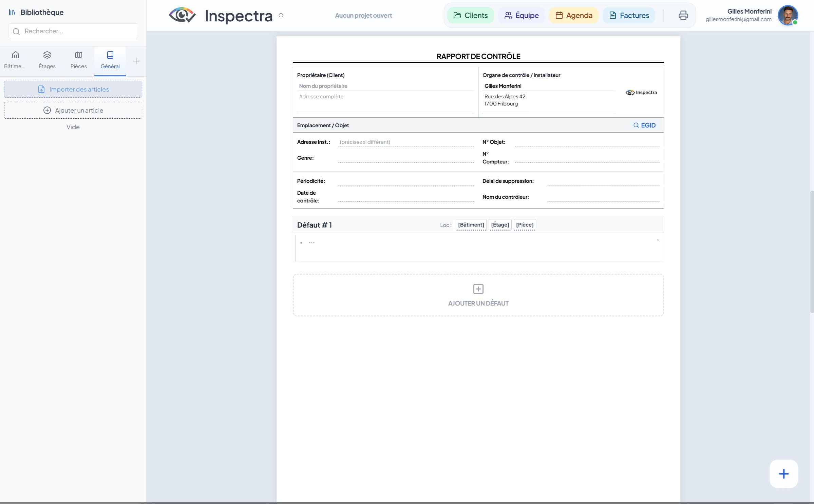Click the vertical scrollbar on the right

tap(811, 251)
